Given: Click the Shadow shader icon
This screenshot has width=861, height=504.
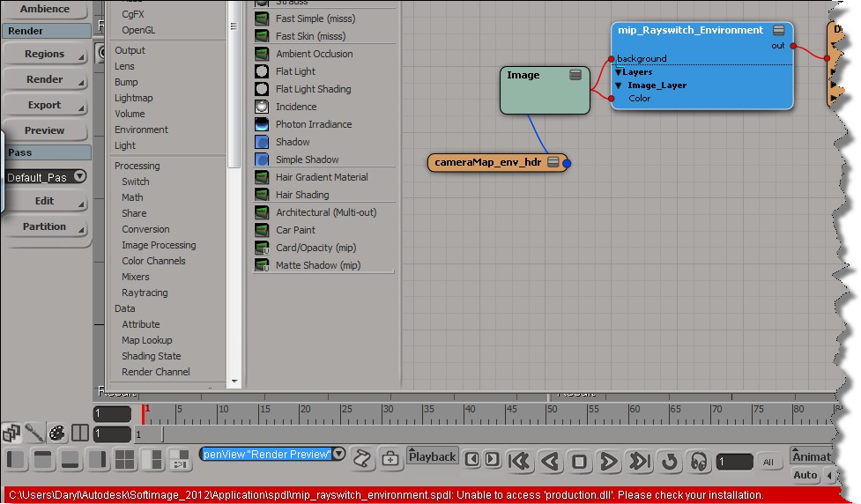Looking at the screenshot, I should (x=262, y=142).
